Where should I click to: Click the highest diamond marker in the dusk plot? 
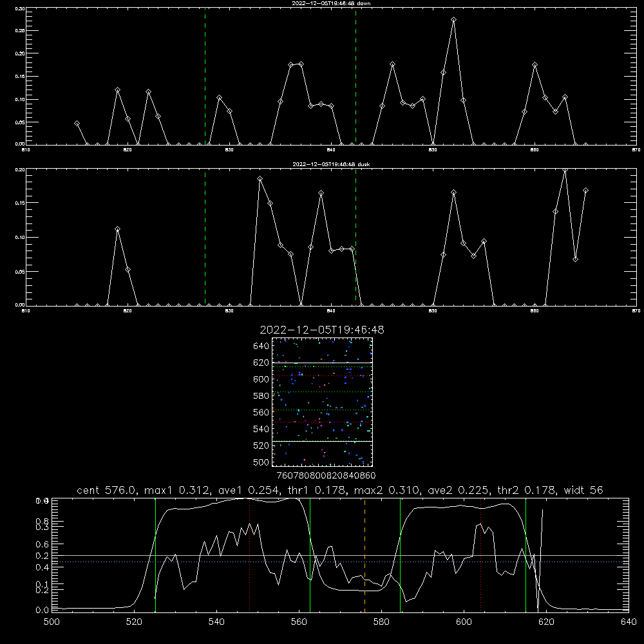coord(565,171)
